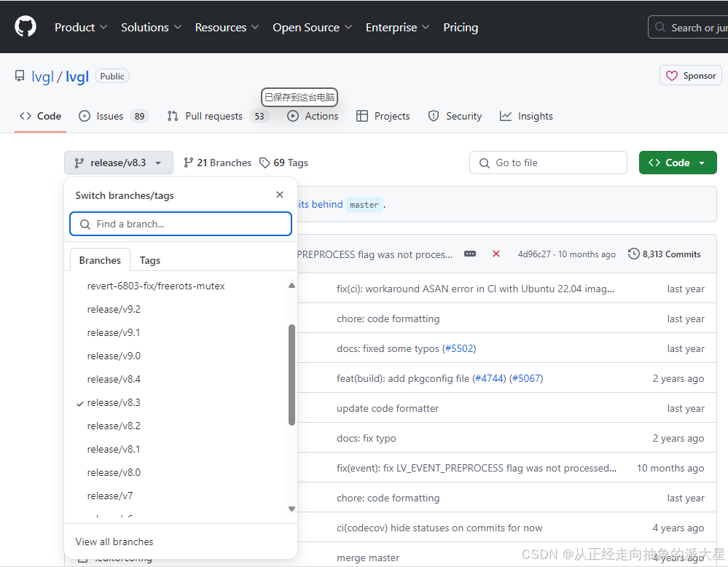Expand the Resources menu
This screenshot has height=567, width=728.
click(x=227, y=28)
